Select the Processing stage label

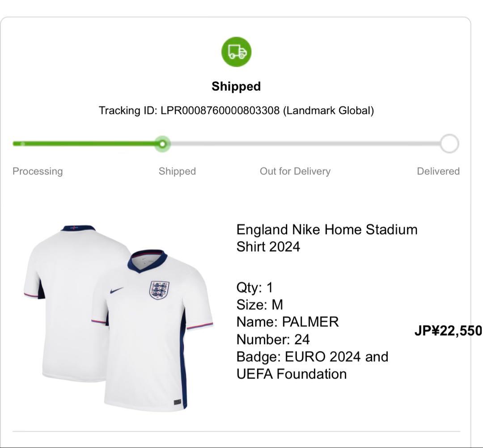point(38,171)
